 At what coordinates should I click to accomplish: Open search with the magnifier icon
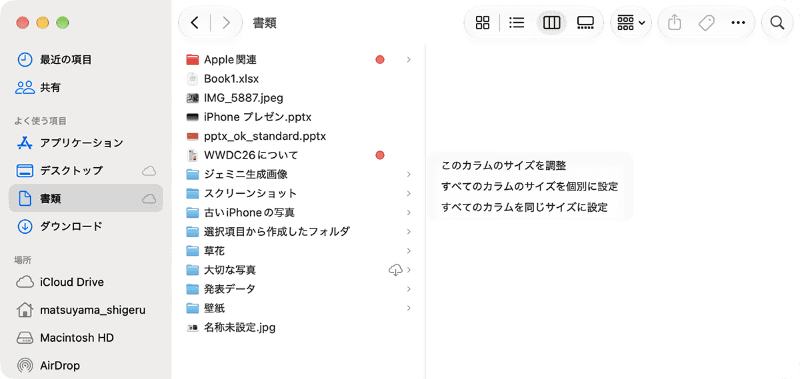[x=777, y=23]
